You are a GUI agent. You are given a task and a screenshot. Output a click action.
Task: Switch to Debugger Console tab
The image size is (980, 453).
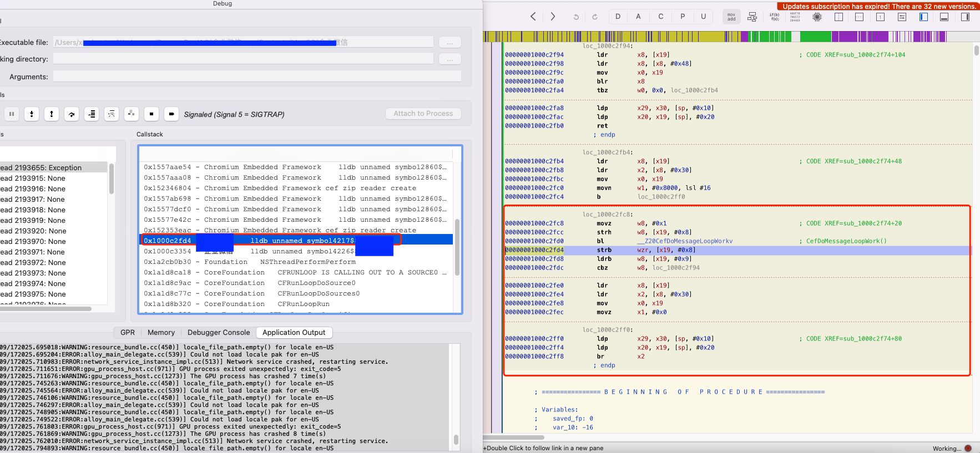click(x=219, y=333)
